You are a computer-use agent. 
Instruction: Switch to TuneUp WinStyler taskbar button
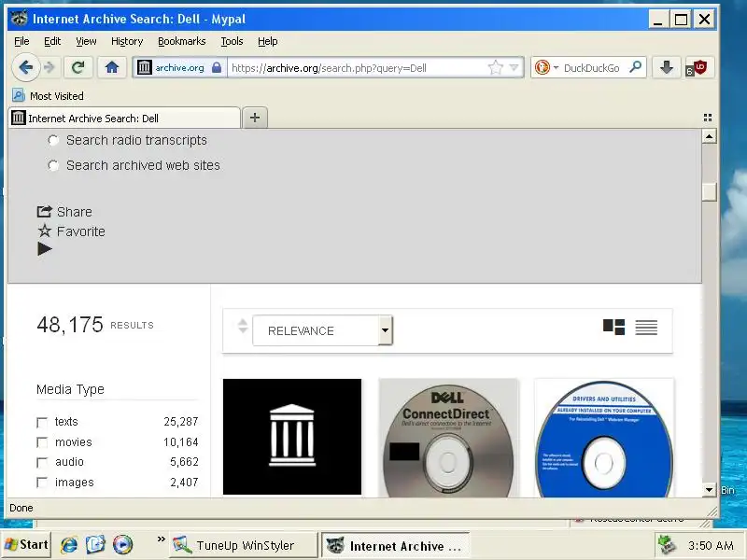(x=243, y=545)
